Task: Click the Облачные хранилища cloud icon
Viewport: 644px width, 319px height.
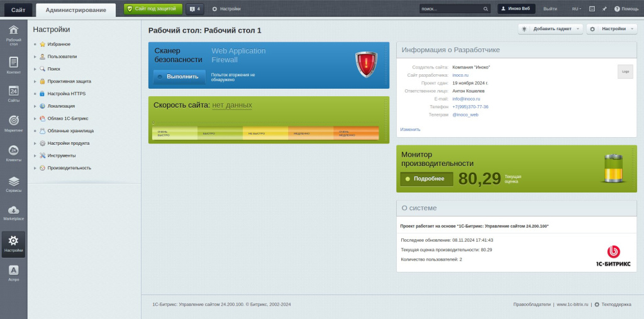Action: 42,131
